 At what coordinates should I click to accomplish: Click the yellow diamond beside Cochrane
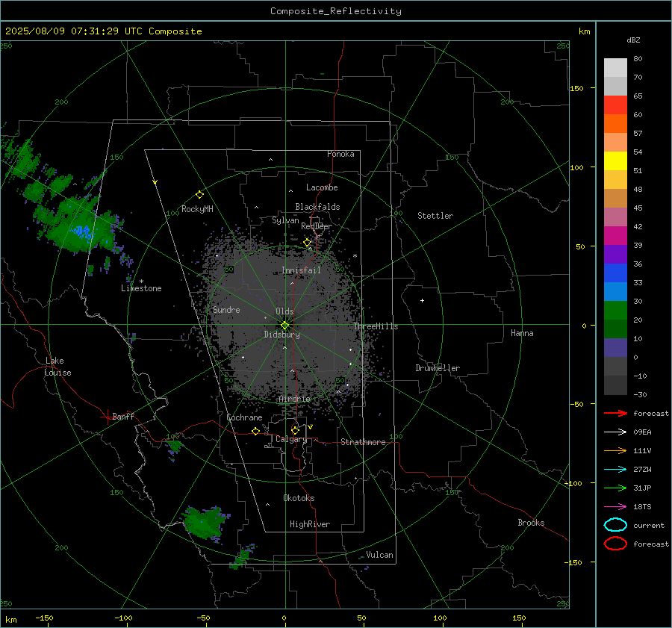tap(255, 431)
